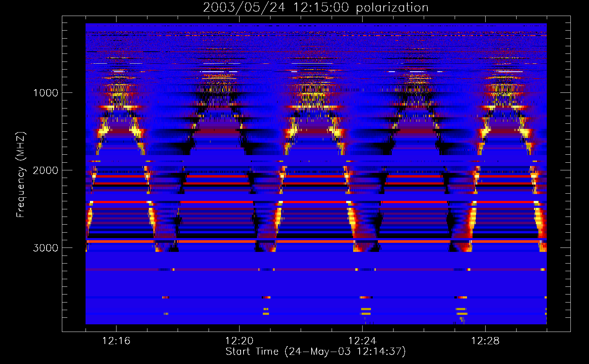This screenshot has width=589, height=364.
Task: Select the 'Frequency (MHZ)' y-axis label
Action: pyautogui.click(x=21, y=175)
